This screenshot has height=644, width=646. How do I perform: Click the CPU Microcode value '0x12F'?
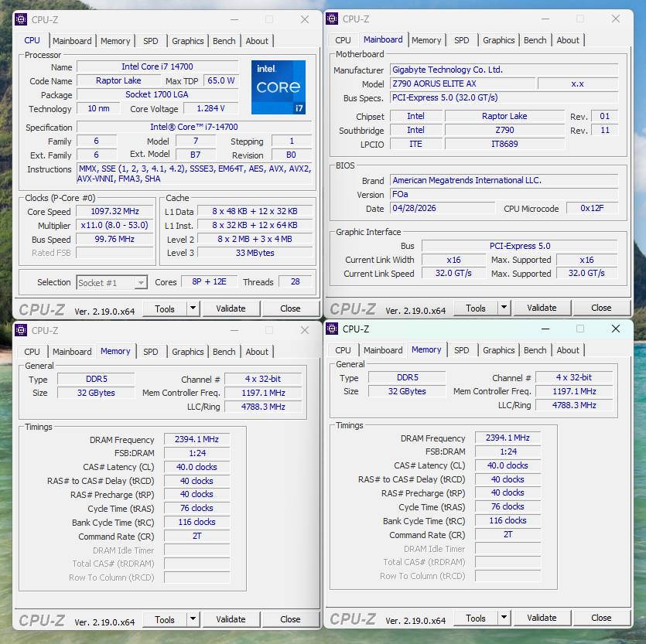pos(592,208)
